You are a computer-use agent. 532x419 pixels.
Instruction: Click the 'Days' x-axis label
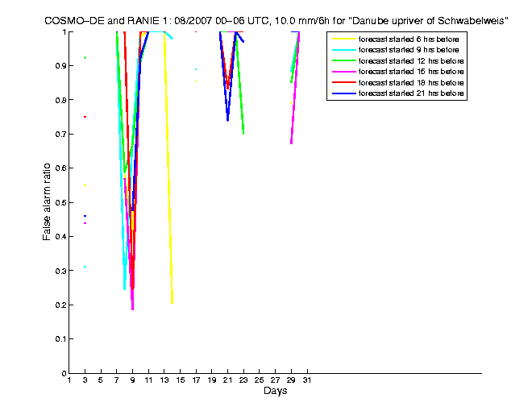click(275, 391)
